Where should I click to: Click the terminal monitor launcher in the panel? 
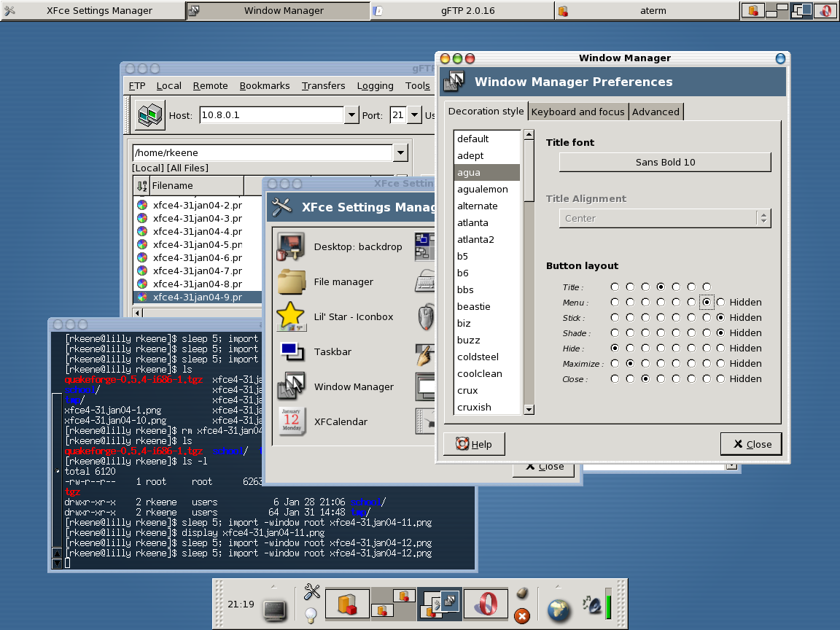pyautogui.click(x=275, y=610)
